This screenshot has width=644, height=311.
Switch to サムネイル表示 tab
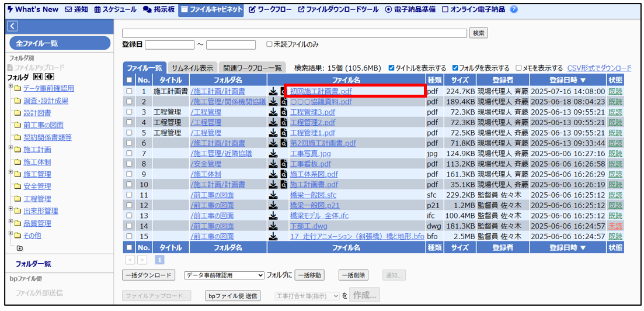192,68
